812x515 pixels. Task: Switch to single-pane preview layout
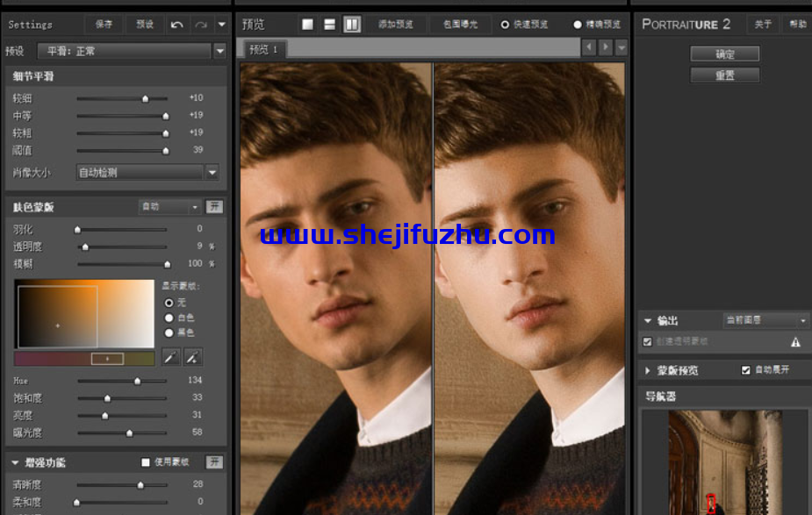click(x=307, y=25)
